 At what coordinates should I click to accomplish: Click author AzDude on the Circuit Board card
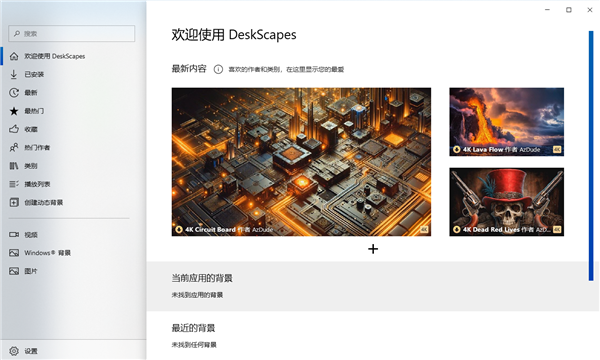[262, 230]
